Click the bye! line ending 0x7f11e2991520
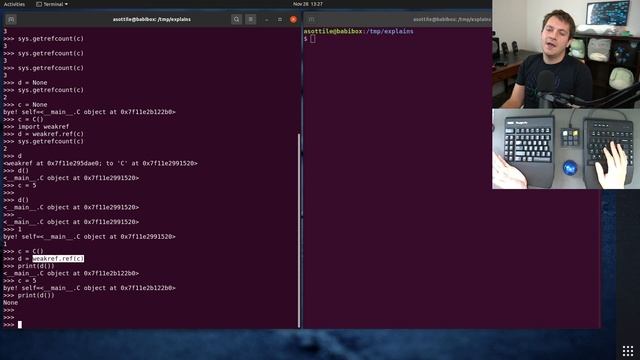 (89, 237)
